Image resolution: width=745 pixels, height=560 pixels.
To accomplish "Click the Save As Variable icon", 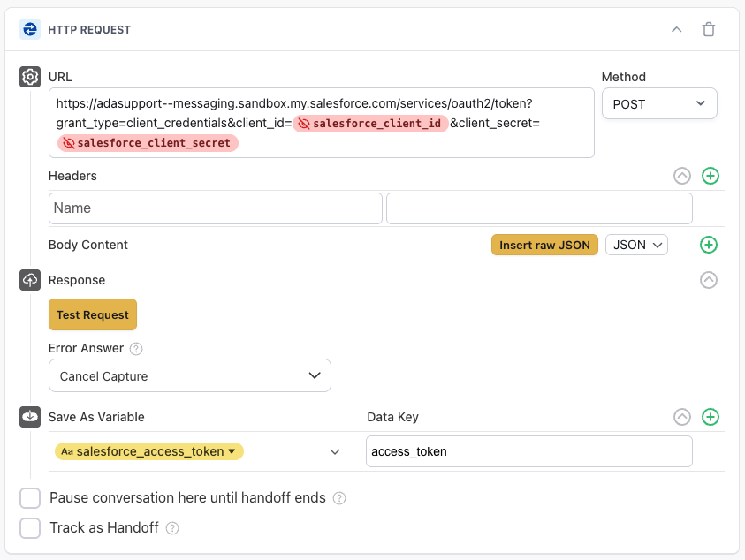I will click(29, 417).
